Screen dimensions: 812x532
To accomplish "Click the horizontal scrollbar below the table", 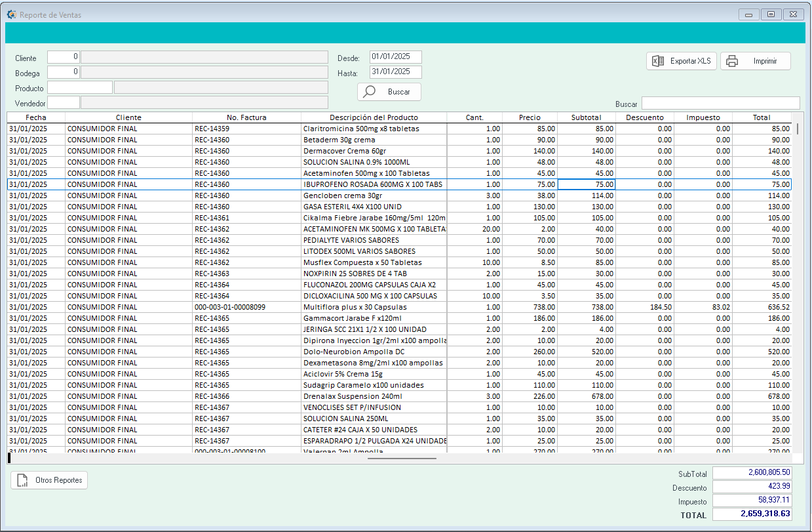I will click(x=402, y=459).
